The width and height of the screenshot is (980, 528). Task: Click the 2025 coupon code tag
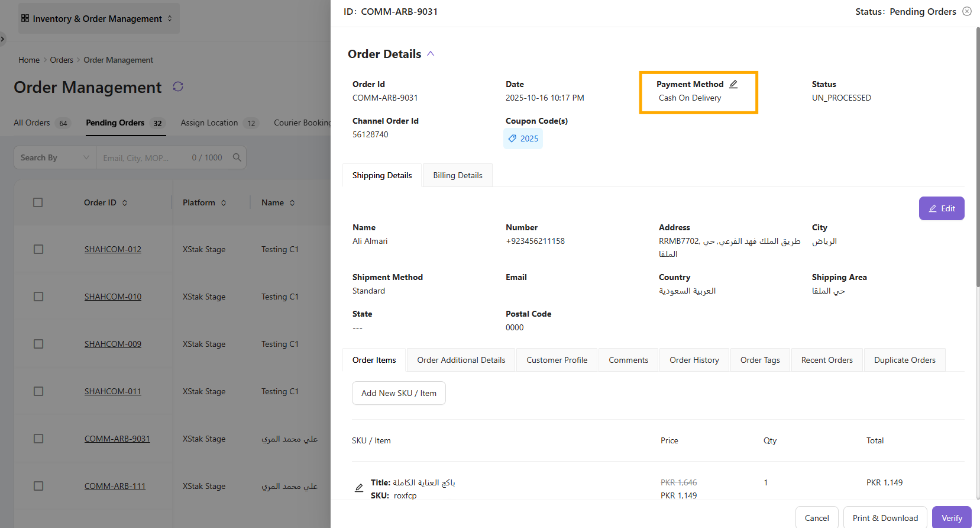click(523, 139)
